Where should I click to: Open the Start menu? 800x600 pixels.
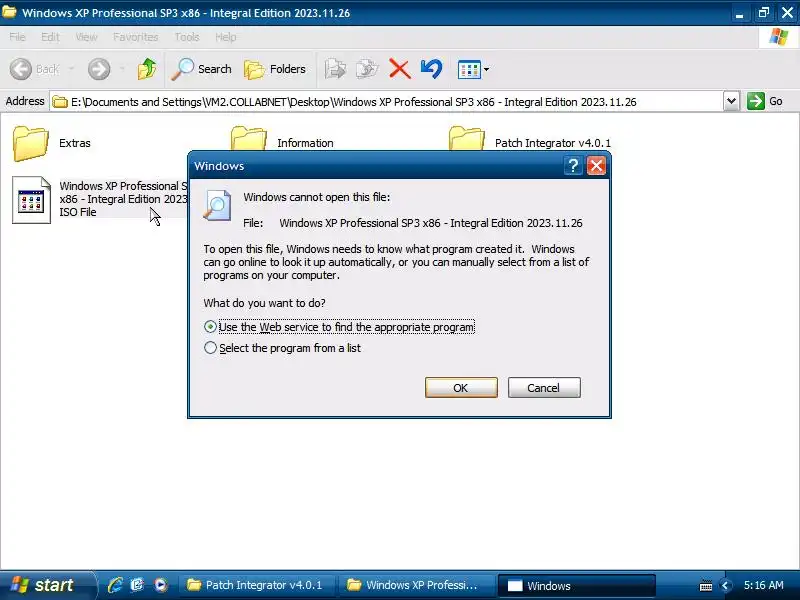click(47, 585)
